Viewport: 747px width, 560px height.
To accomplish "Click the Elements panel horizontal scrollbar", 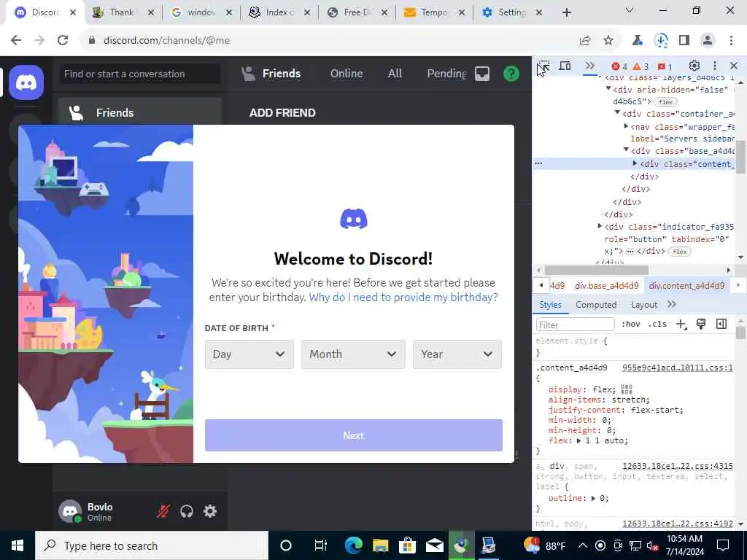I will (597, 270).
